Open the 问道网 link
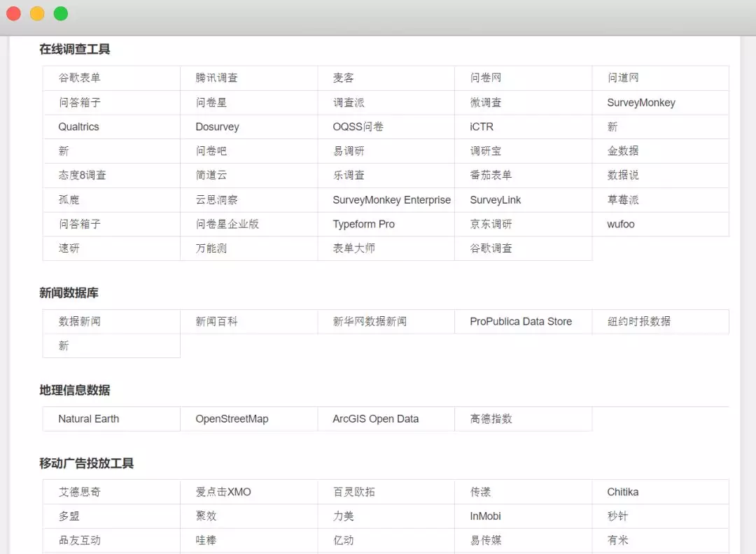Screen dimensions: 756x554 [623, 78]
